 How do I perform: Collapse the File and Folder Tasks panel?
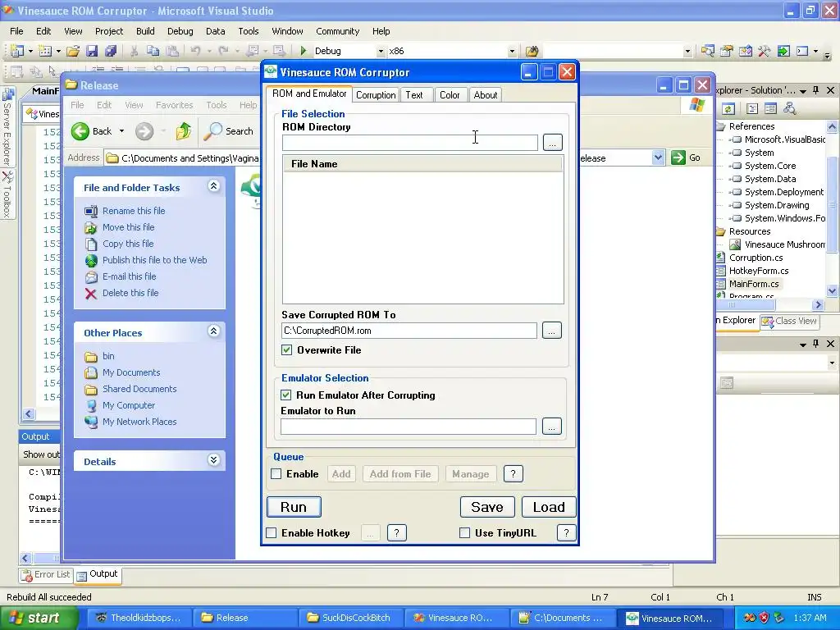coord(213,186)
